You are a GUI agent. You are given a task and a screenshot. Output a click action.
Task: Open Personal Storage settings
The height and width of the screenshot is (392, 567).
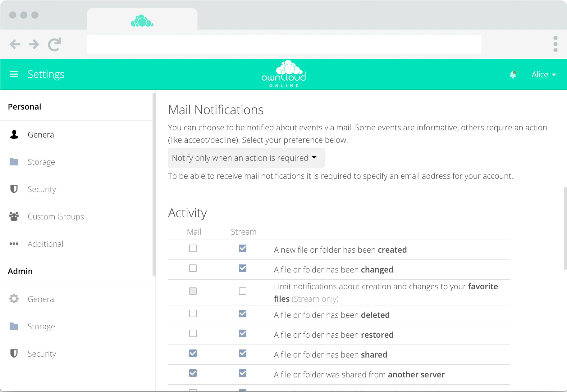tap(41, 162)
